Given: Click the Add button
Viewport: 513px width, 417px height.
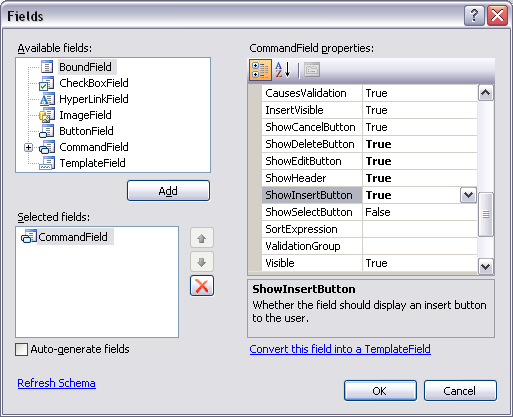Looking at the screenshot, I should [168, 191].
